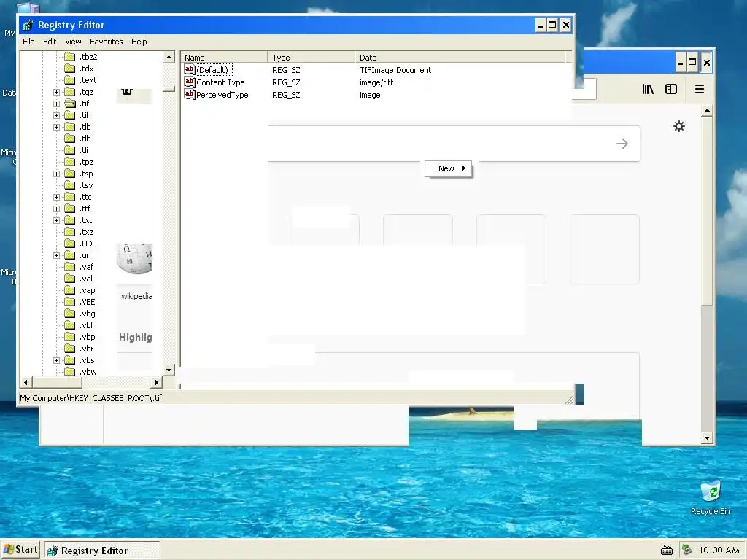
Task: Click the search go arrow in browser
Action: tap(622, 144)
